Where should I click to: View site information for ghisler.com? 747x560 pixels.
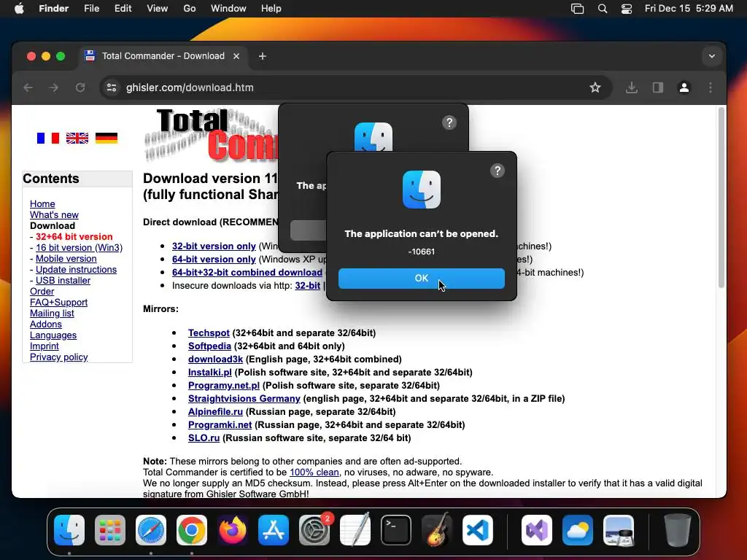pyautogui.click(x=112, y=87)
